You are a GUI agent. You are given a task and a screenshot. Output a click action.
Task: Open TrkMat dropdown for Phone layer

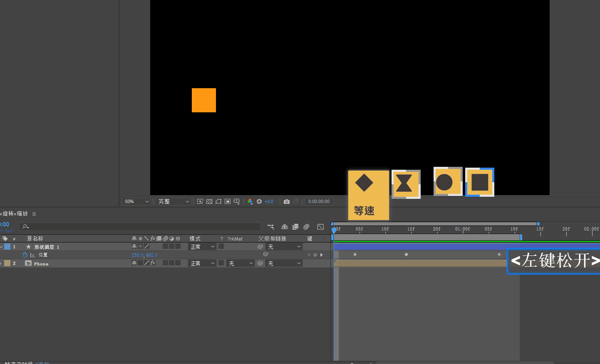[x=240, y=263]
